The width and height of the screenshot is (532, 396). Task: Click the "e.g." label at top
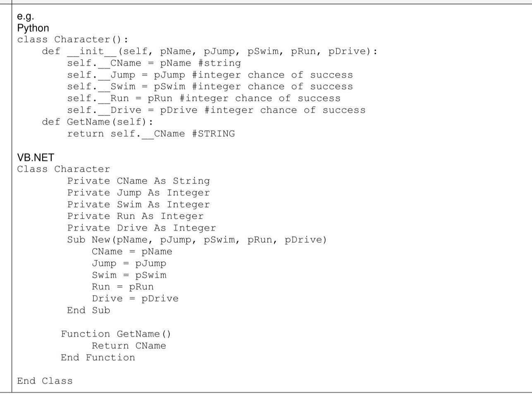[25, 17]
